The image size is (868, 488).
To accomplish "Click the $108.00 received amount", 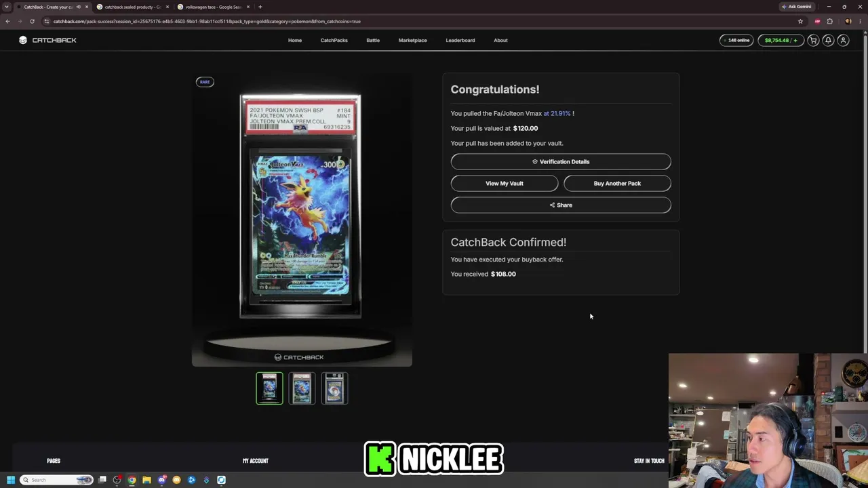I will pos(503,274).
